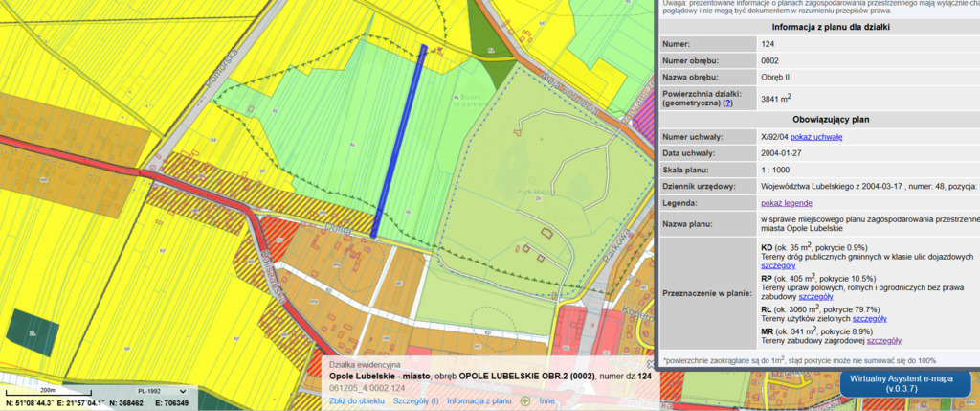Click 'Zbliż do obiektu' to zoom to parcel
This screenshot has height=411, width=980.
click(x=357, y=400)
